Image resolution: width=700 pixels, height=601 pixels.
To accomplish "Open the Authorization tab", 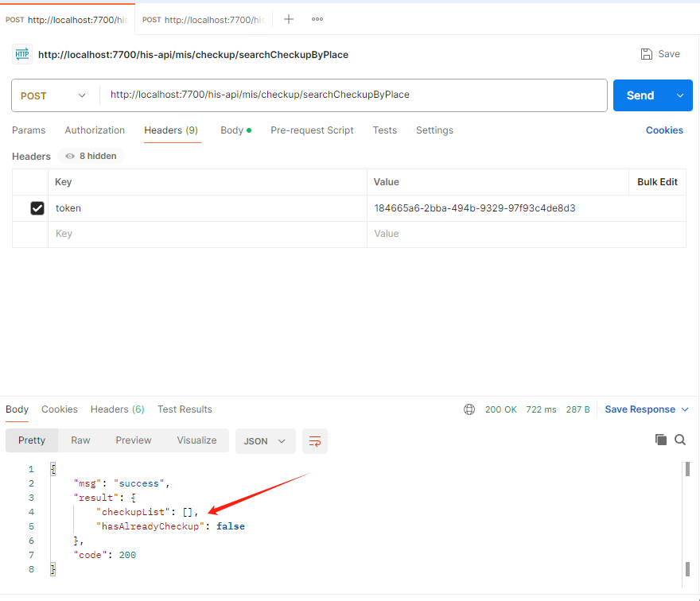I will (95, 130).
